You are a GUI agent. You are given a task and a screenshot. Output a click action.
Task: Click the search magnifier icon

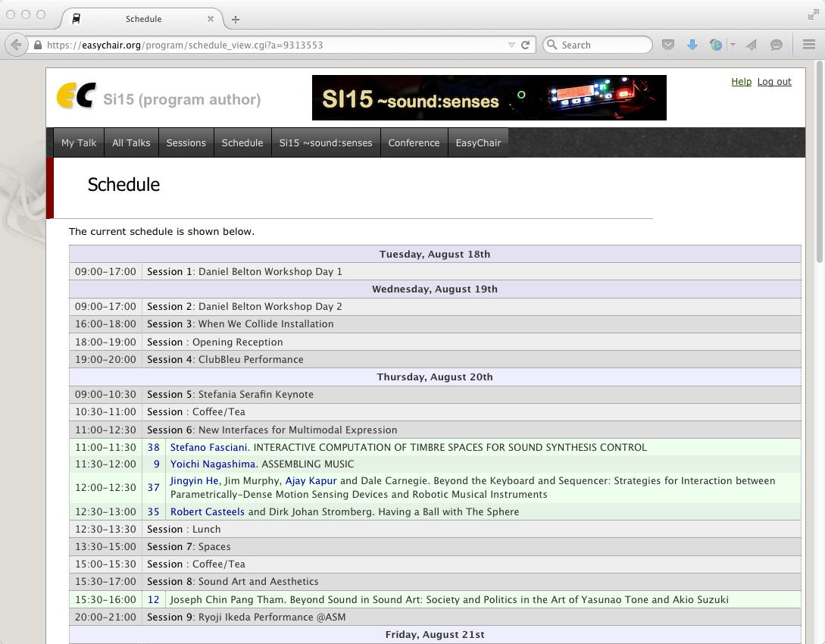[x=552, y=45]
